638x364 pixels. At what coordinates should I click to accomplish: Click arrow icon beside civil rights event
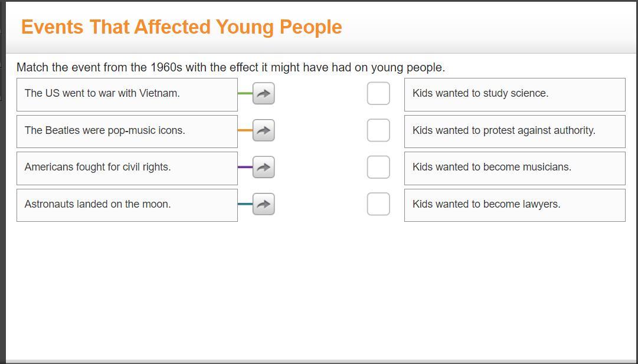(x=263, y=167)
